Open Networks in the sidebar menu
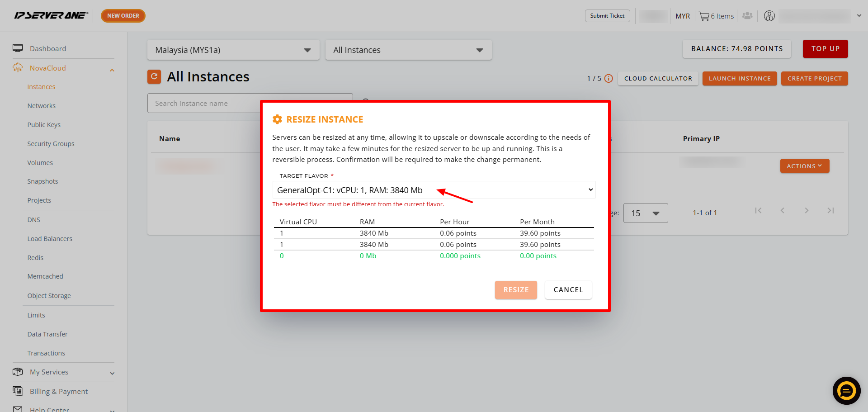 [x=42, y=106]
